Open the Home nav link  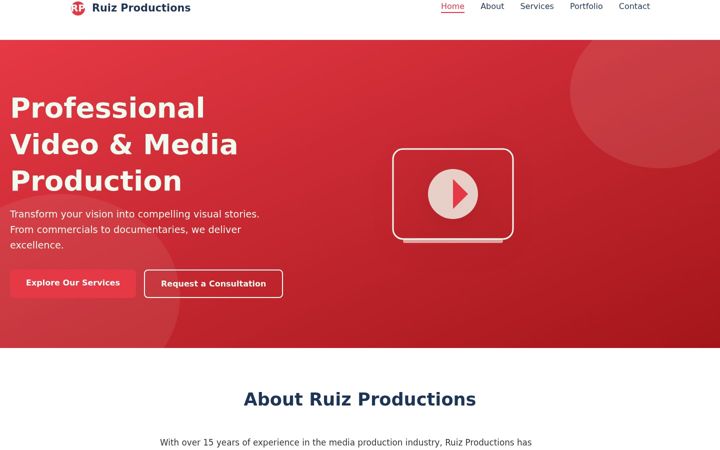[x=452, y=6]
